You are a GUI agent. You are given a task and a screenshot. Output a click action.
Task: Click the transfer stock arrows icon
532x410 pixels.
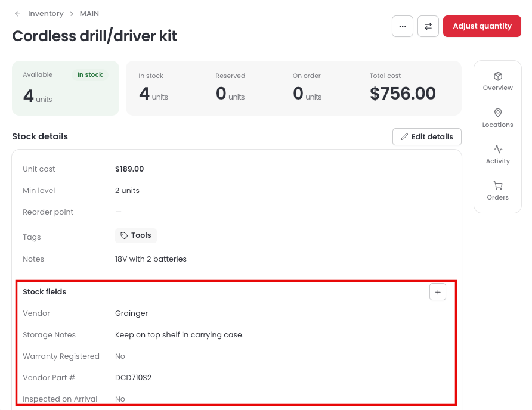click(x=428, y=26)
